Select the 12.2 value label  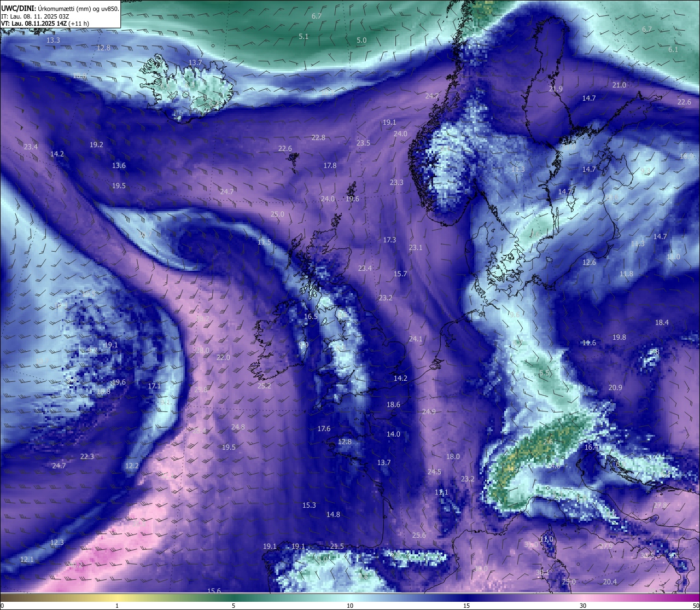pos(132,466)
